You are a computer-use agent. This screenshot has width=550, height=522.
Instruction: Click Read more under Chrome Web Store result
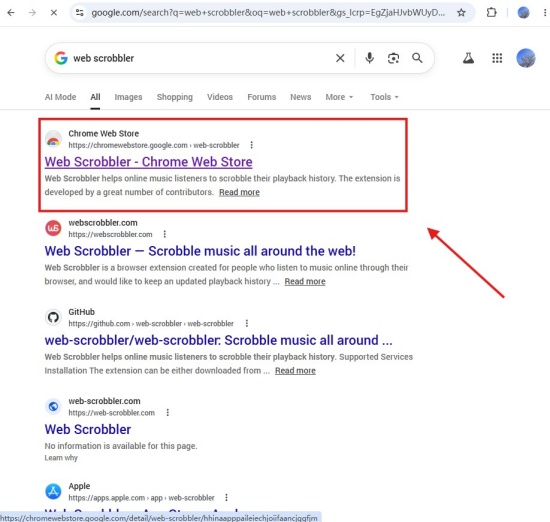click(x=239, y=192)
